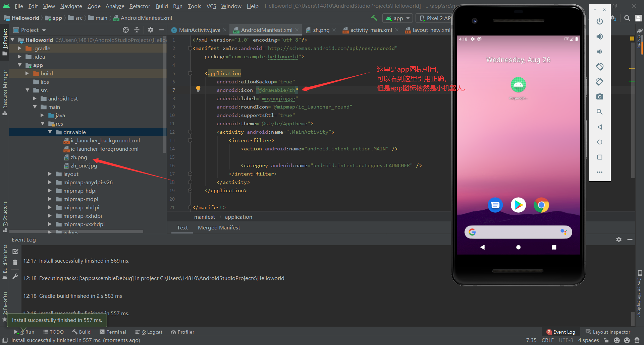Tap the Google search bar on the emulator
The image size is (644, 345).
click(x=518, y=232)
